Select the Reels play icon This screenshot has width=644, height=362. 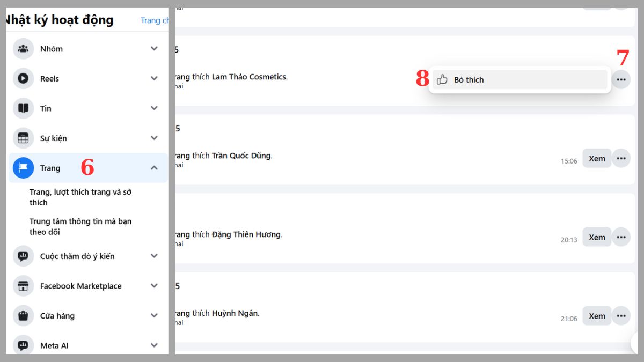click(23, 78)
